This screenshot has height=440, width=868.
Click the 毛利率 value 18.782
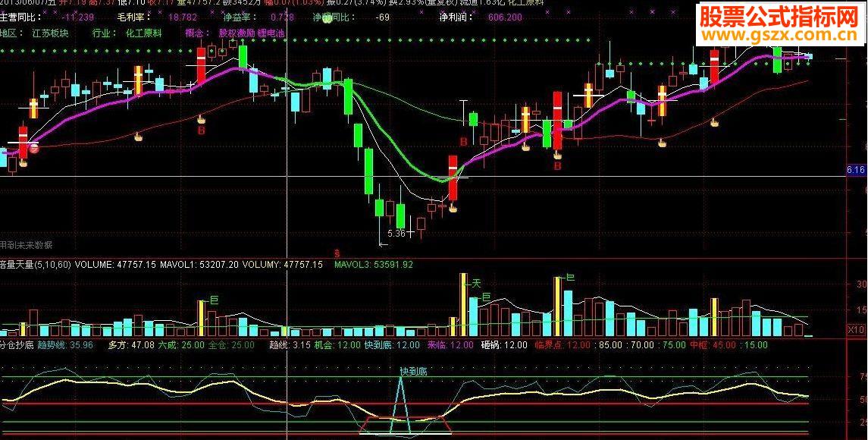point(182,17)
